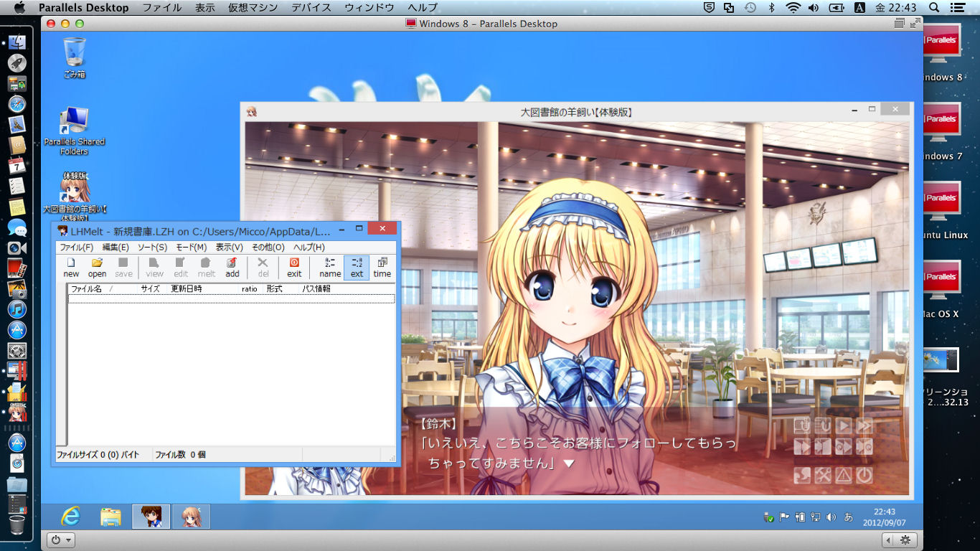980x551 pixels.
Task: Toggle the ext sort button in LHMelt
Action: 357,267
